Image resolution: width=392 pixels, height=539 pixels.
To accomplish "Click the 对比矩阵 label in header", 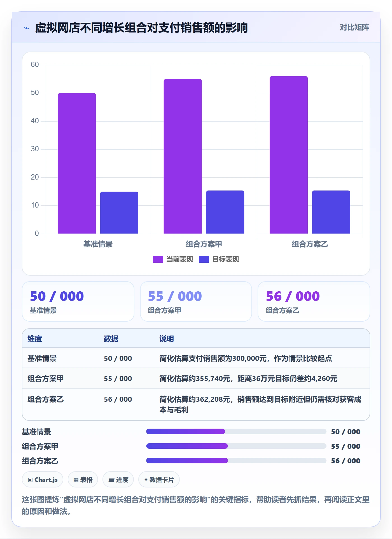I will coord(354,27).
